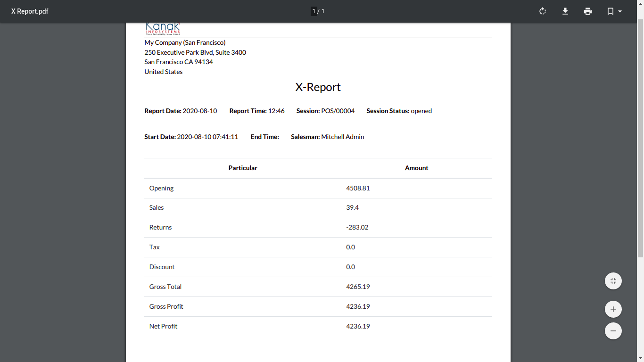Rotate the PDF clockwise
The image size is (644, 362).
point(543,11)
